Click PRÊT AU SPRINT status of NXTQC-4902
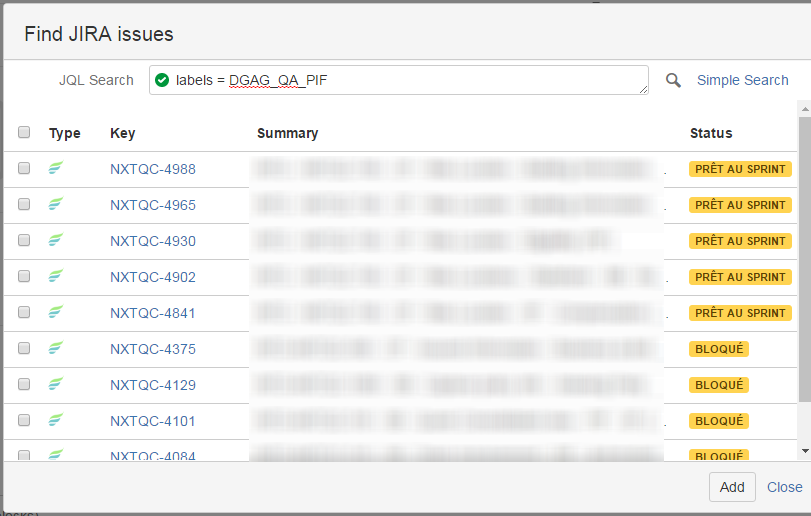 [740, 277]
